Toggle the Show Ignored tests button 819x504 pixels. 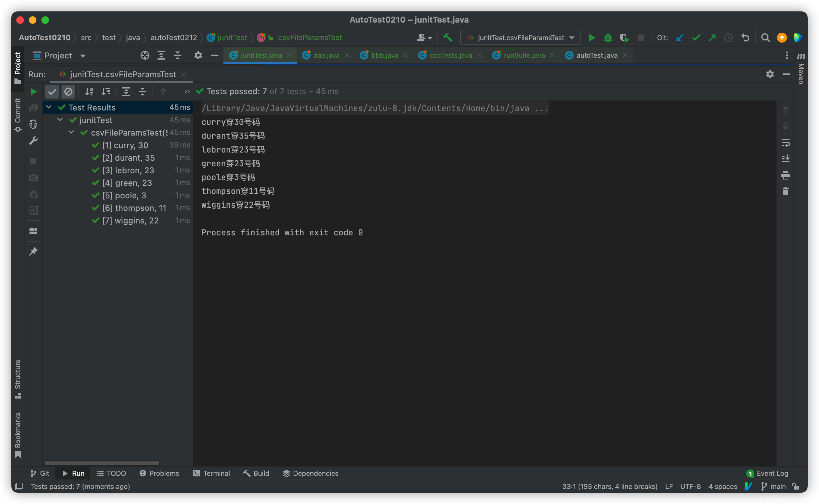[x=68, y=91]
